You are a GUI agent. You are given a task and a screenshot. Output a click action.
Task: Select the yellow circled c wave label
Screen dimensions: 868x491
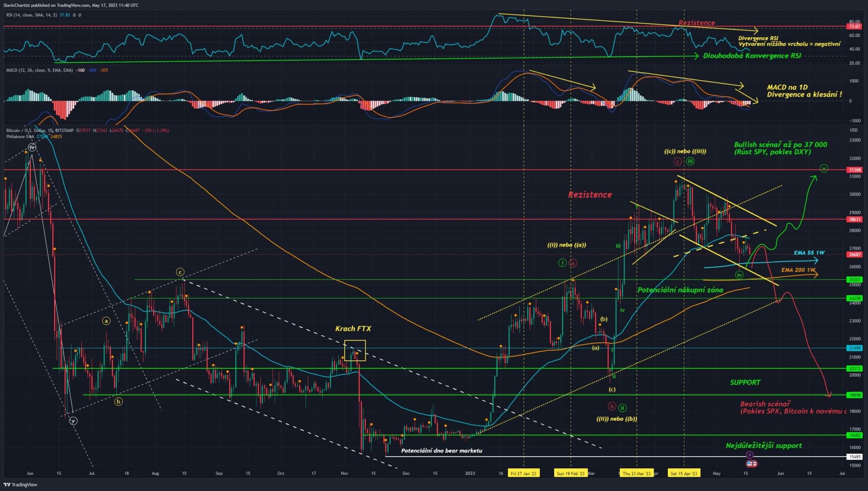[180, 272]
